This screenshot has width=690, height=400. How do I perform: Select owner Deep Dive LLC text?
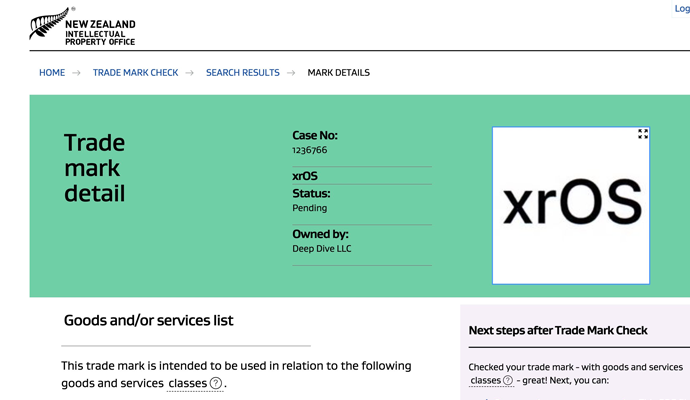tap(322, 249)
